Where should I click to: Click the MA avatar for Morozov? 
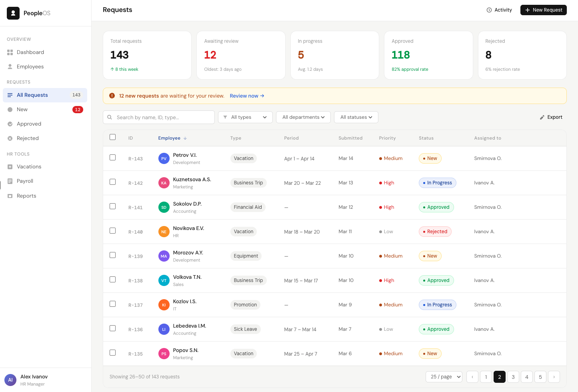pyautogui.click(x=164, y=256)
